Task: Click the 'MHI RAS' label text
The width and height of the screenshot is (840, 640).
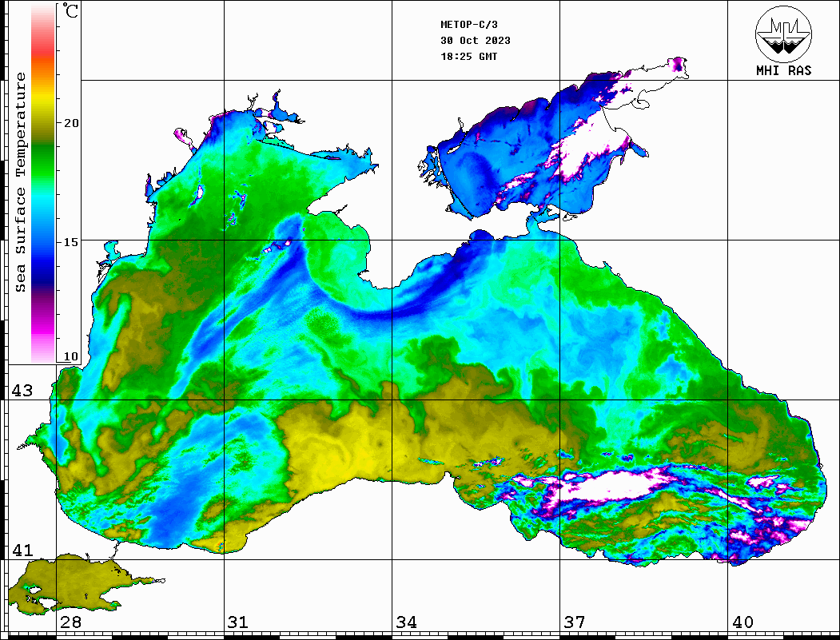Action: pyautogui.click(x=783, y=70)
